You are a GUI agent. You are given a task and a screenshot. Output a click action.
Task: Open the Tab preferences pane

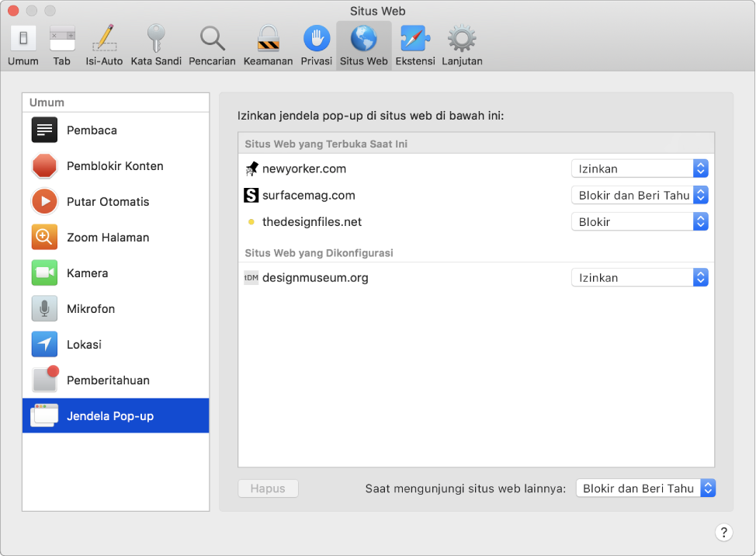(x=62, y=45)
